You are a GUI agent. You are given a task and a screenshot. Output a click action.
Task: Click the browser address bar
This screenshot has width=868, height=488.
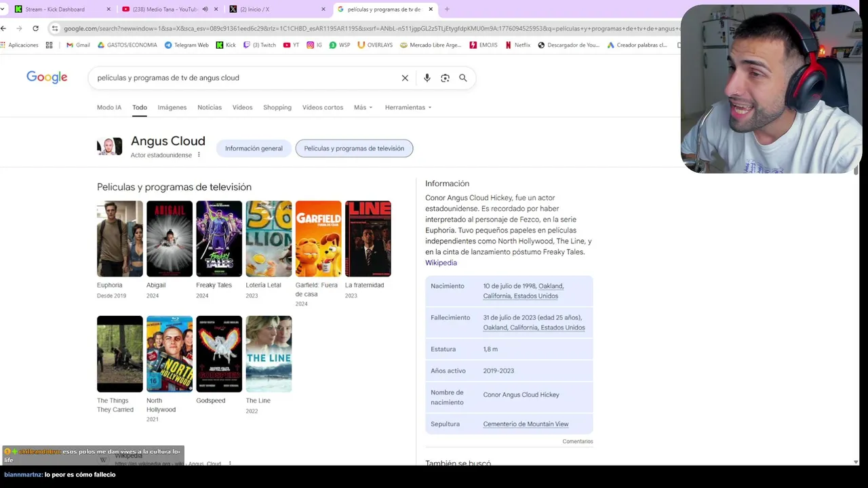click(x=366, y=28)
